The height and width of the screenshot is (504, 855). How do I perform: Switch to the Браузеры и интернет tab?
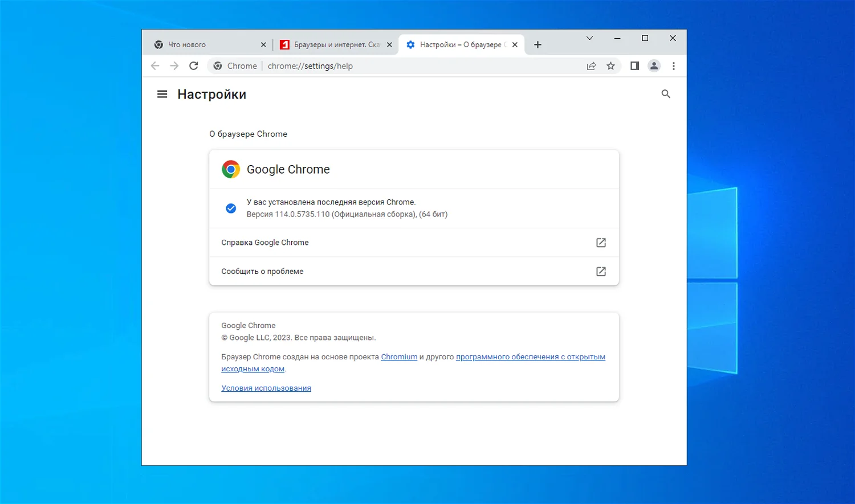[x=331, y=44]
